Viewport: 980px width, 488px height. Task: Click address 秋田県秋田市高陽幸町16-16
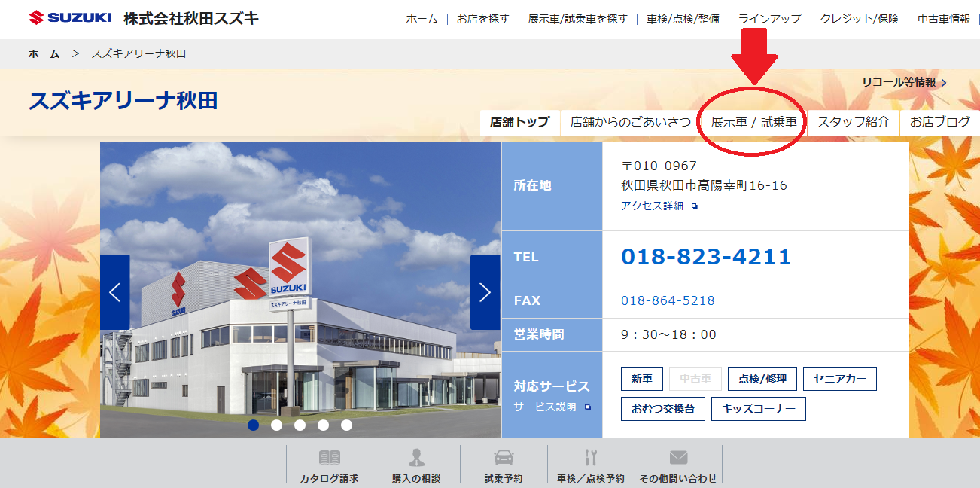(705, 185)
